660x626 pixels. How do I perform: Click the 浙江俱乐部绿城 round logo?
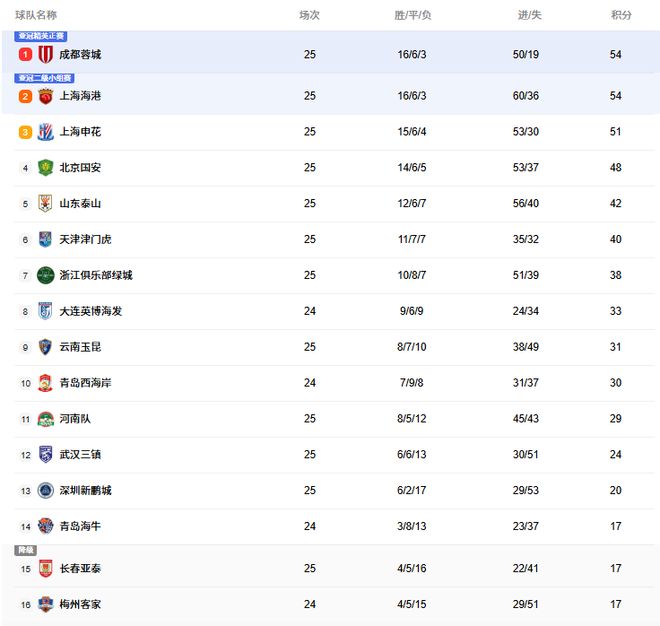pyautogui.click(x=45, y=275)
